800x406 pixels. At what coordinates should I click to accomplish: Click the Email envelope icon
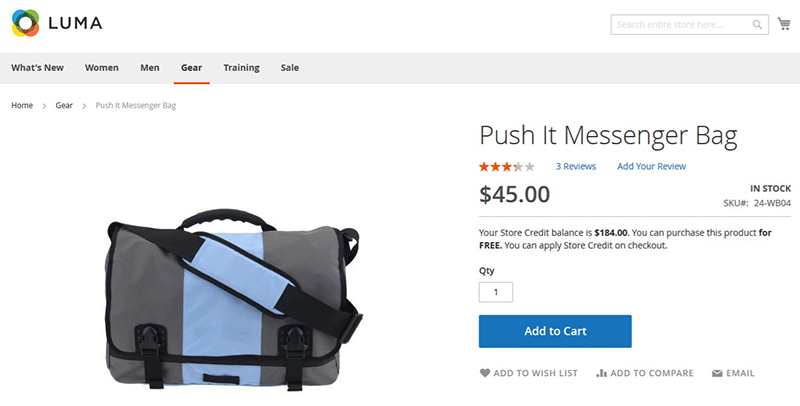[x=717, y=373]
